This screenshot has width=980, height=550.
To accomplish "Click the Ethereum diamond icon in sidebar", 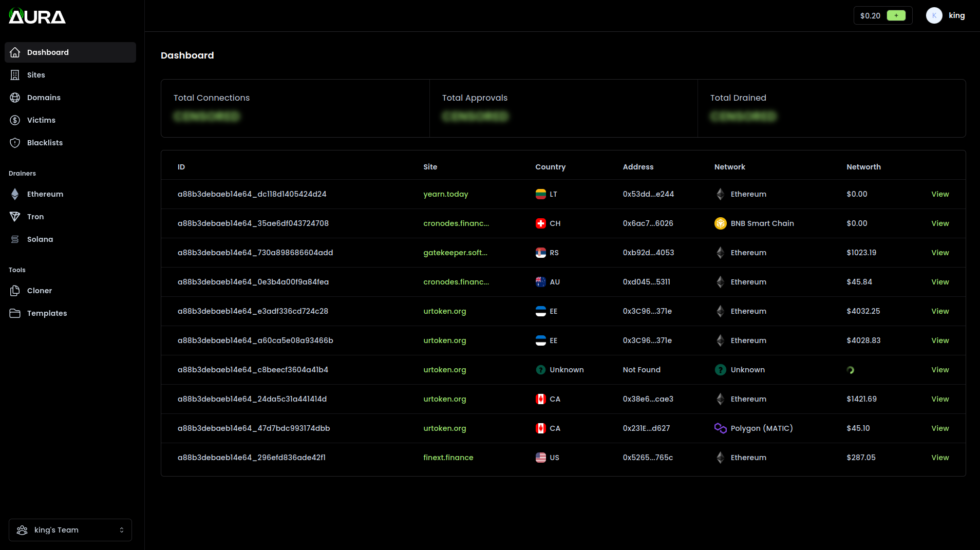I will click(x=15, y=194).
